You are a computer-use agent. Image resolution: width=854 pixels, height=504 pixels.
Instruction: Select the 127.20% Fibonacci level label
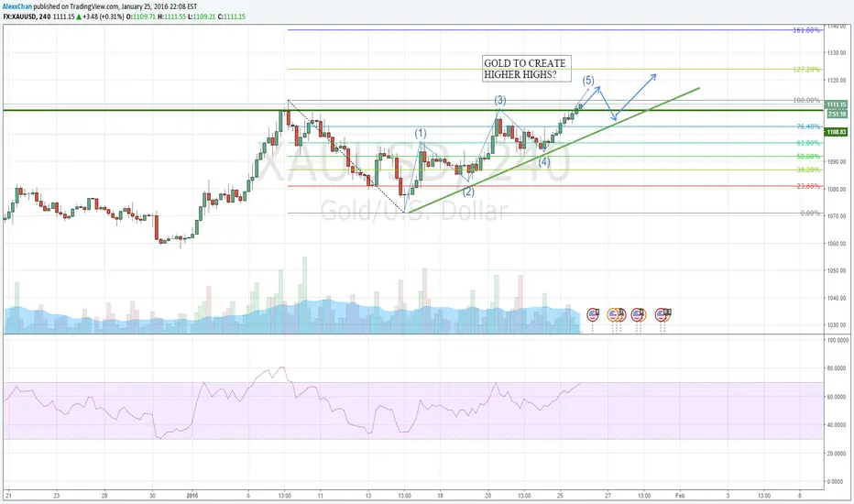pos(806,70)
